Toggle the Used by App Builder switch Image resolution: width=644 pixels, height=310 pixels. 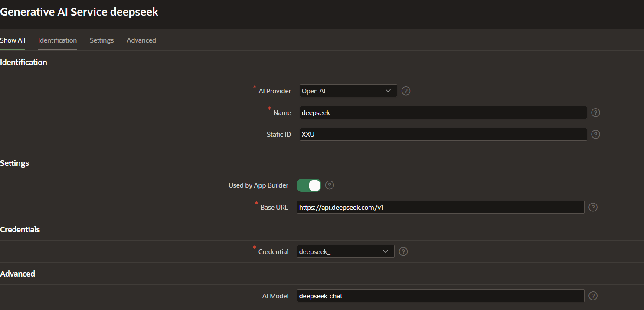pos(309,185)
